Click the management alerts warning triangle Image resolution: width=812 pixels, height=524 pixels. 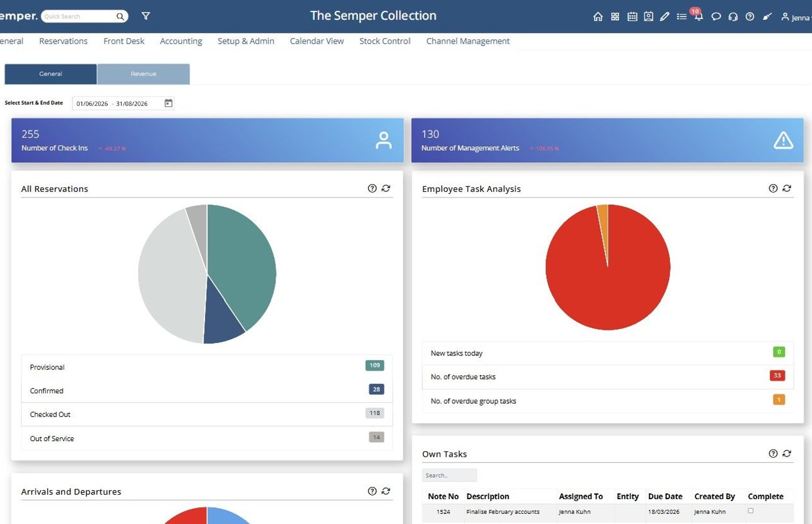[x=783, y=140]
